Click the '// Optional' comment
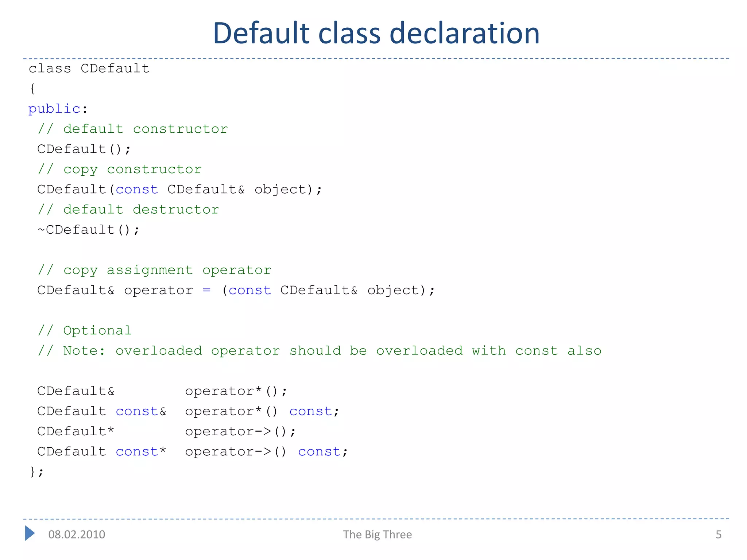Viewport: 747px width, 560px height. tap(85, 330)
